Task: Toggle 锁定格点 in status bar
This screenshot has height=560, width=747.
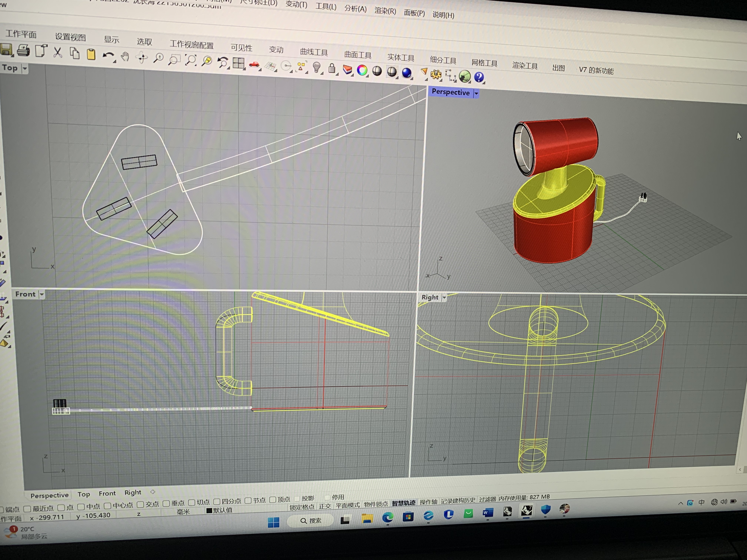Action: pyautogui.click(x=302, y=507)
